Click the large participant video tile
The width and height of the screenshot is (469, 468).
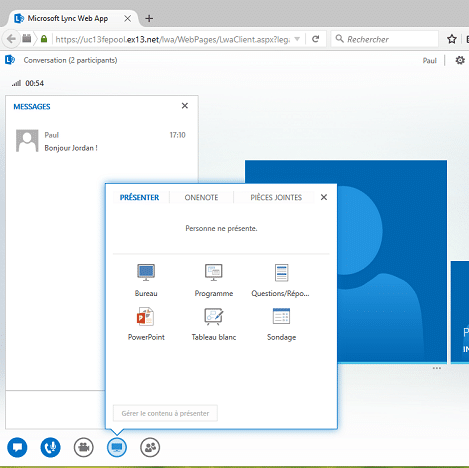click(346, 261)
